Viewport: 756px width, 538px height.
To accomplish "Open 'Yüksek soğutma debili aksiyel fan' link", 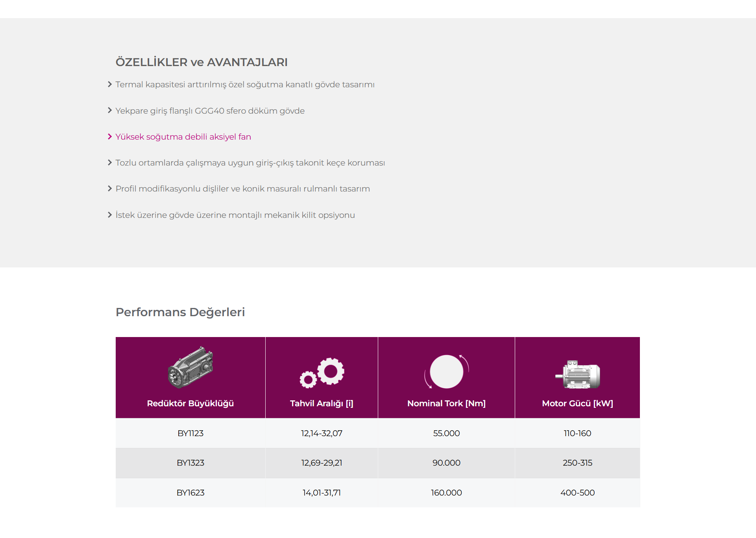I will pos(183,137).
